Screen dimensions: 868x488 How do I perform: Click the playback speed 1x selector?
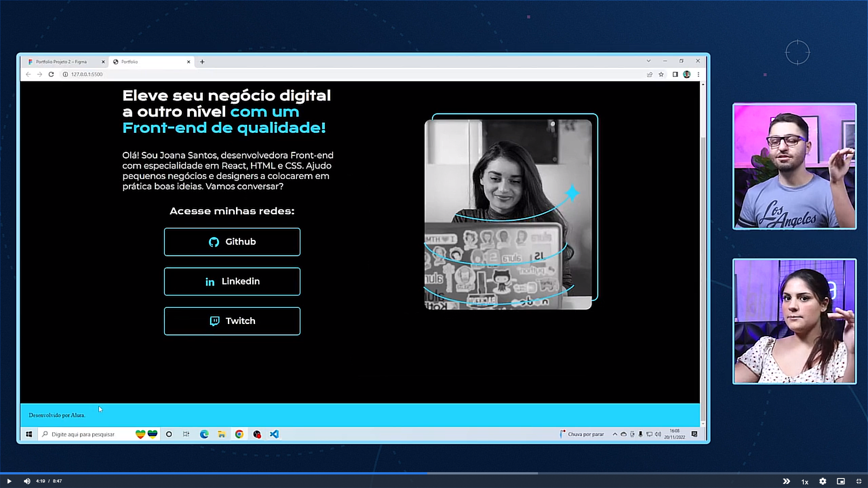(804, 481)
